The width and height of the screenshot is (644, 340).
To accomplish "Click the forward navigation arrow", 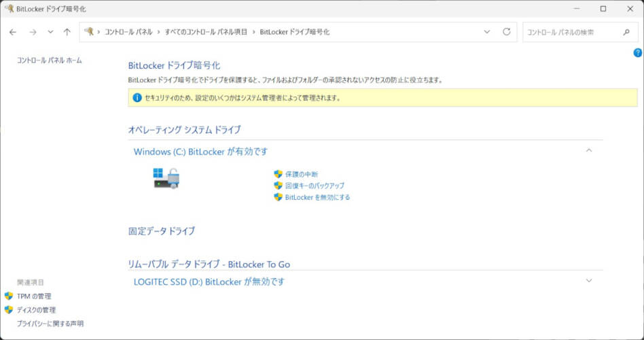I will [33, 32].
